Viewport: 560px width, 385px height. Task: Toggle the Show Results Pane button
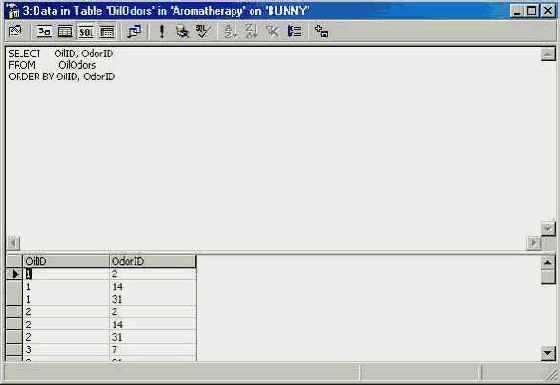(x=107, y=31)
